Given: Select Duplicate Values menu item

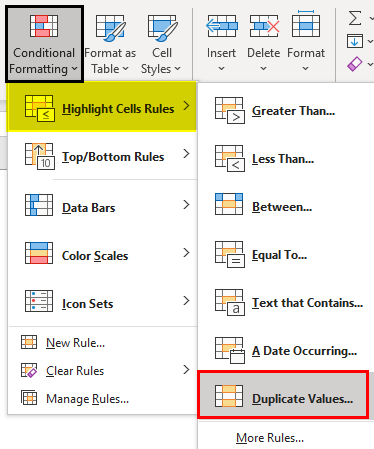Looking at the screenshot, I should click(283, 395).
